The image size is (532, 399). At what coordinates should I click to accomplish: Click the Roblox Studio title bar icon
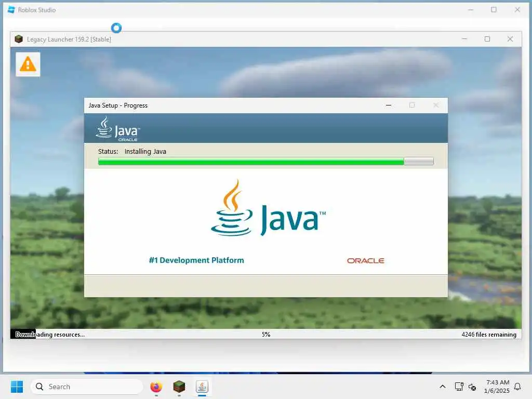point(11,10)
